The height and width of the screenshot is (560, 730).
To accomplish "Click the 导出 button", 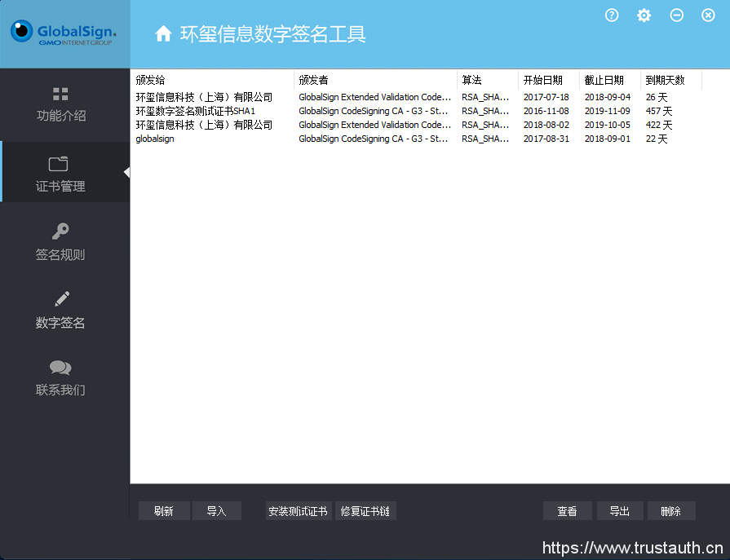I will (x=620, y=511).
